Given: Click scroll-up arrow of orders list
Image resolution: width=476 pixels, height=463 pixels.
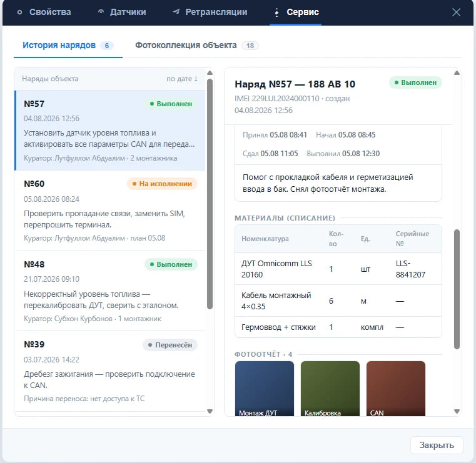Looking at the screenshot, I should (210, 72).
